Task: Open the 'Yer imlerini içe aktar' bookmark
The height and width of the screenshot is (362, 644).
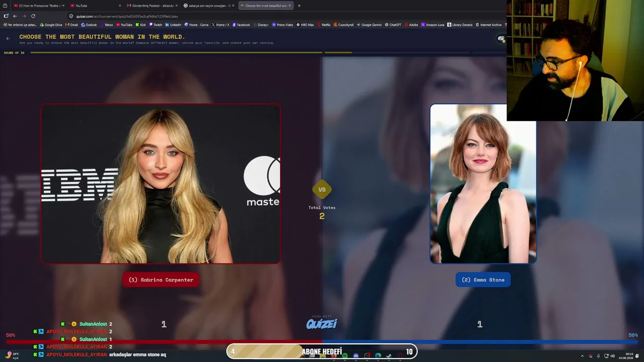Action: click(x=20, y=25)
